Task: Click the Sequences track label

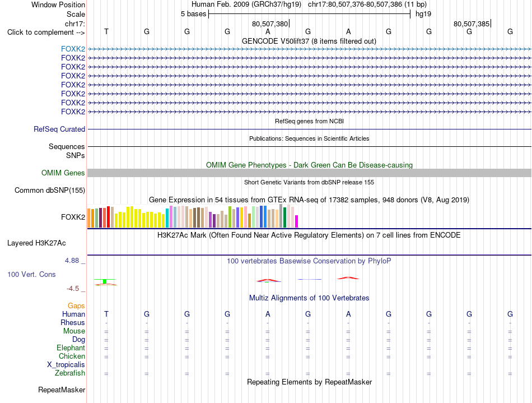Action: [x=67, y=146]
